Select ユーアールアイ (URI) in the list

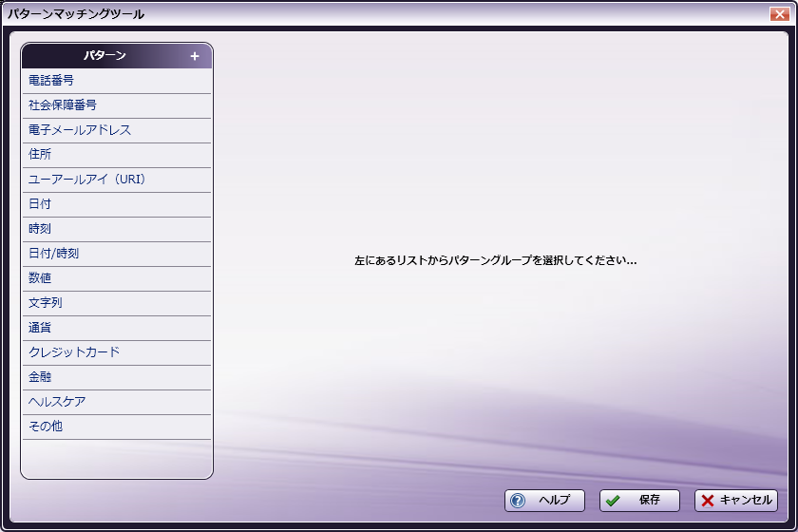click(x=117, y=180)
